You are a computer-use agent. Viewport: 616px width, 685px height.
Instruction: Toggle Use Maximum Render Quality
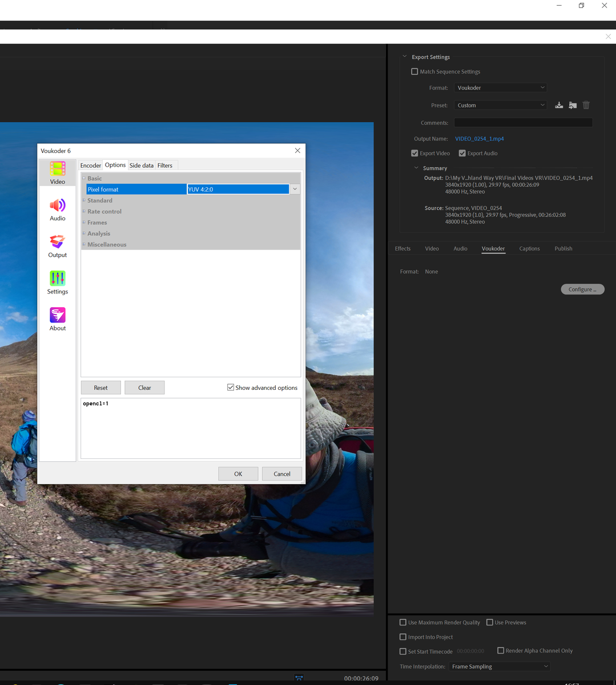[x=403, y=623]
